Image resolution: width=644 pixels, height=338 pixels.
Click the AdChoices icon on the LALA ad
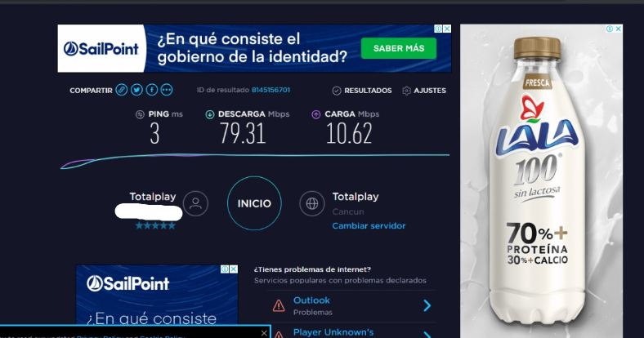click(609, 29)
